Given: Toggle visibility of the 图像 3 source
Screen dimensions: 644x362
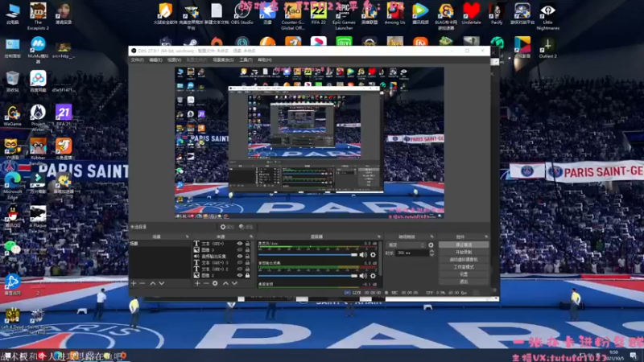Looking at the screenshot, I should pos(240,250).
